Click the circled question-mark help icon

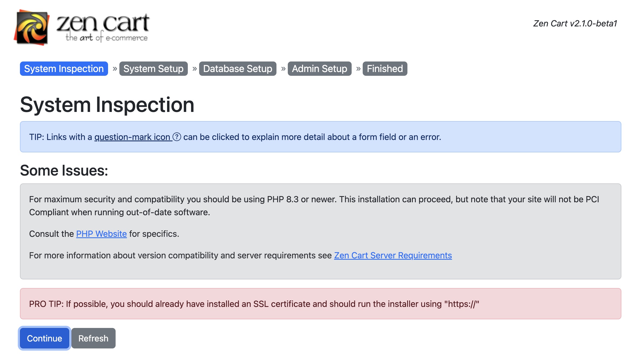[177, 137]
